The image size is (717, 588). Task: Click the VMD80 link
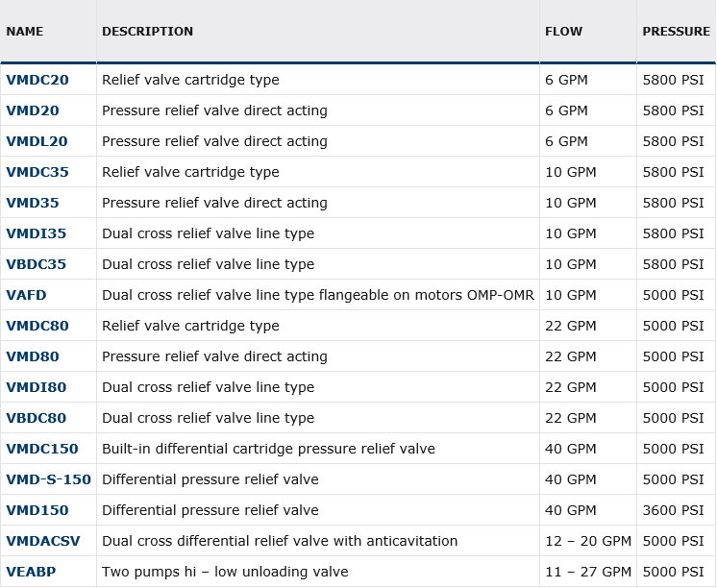click(33, 356)
